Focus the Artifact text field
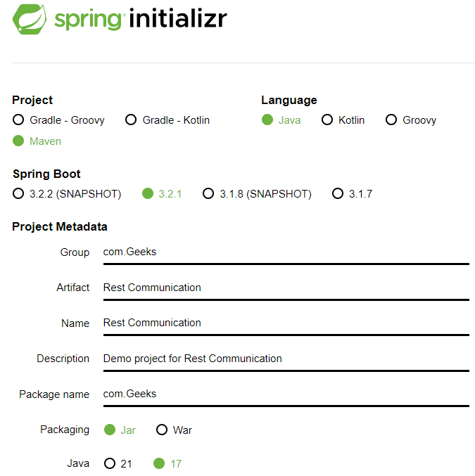Image resolution: width=475 pixels, height=476 pixels. (285, 288)
